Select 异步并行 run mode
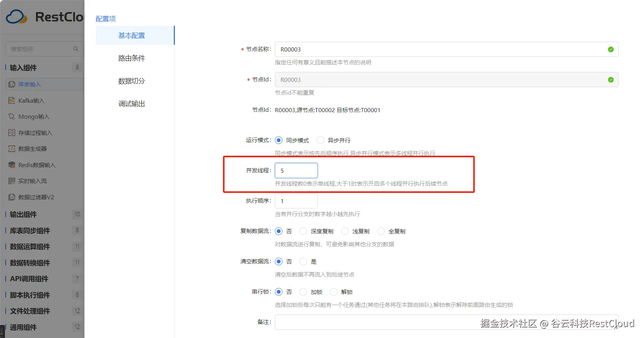This screenshot has width=644, height=338. 320,140
